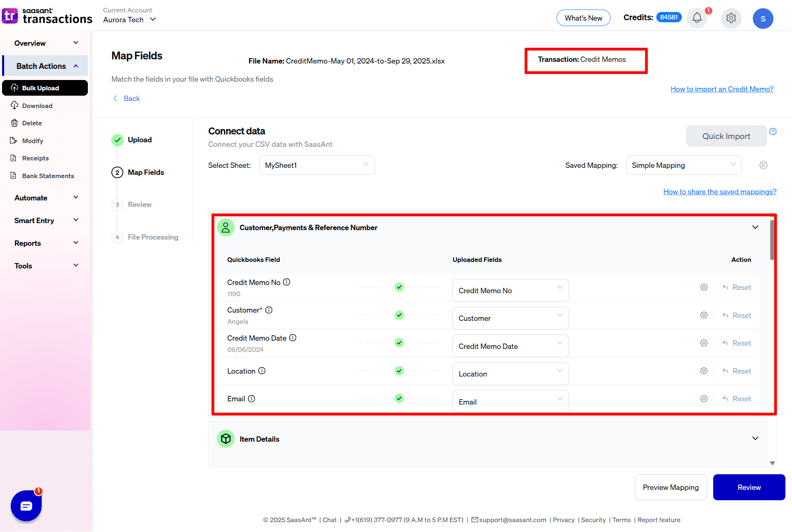Click the info icon beside Location field
The image size is (792, 532).
[262, 371]
